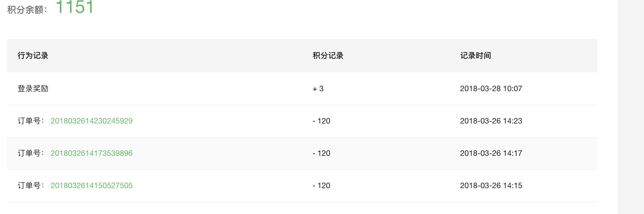Screen dimensions: 644x214
Task: Click timestamp 2018-03-26 14:15
Action: (x=491, y=186)
